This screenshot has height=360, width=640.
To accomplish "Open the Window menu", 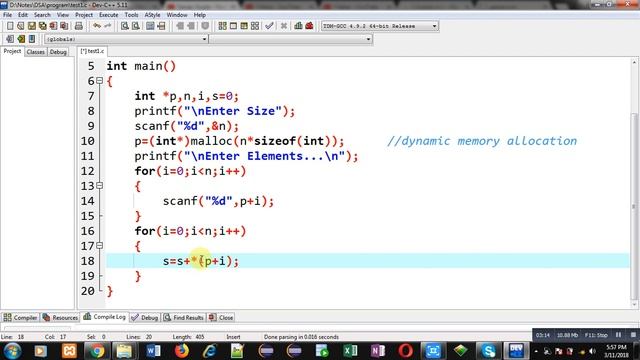I will (x=177, y=15).
